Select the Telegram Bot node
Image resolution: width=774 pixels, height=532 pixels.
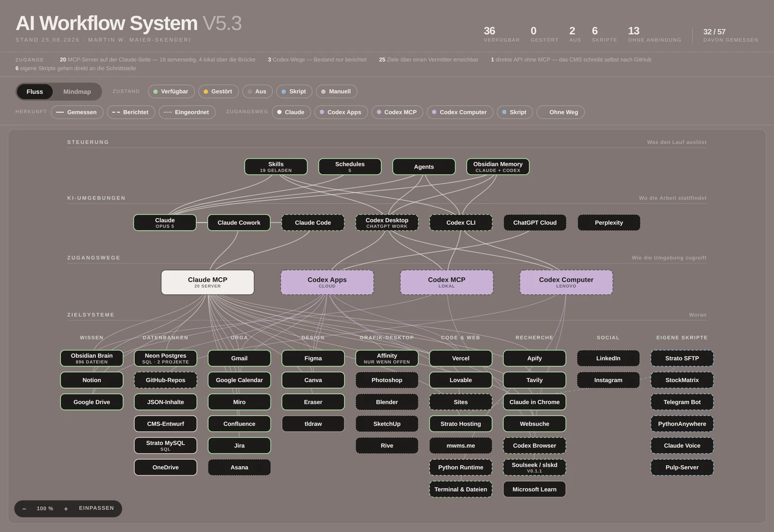point(682,402)
